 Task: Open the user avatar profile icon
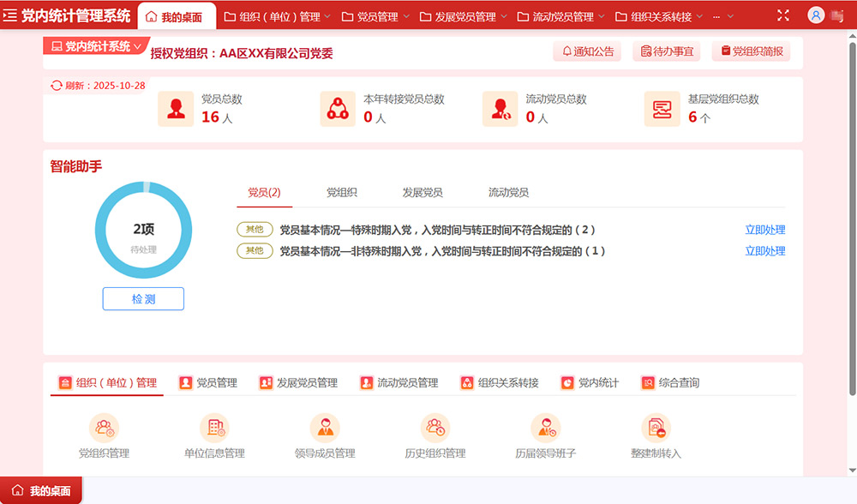click(x=816, y=15)
